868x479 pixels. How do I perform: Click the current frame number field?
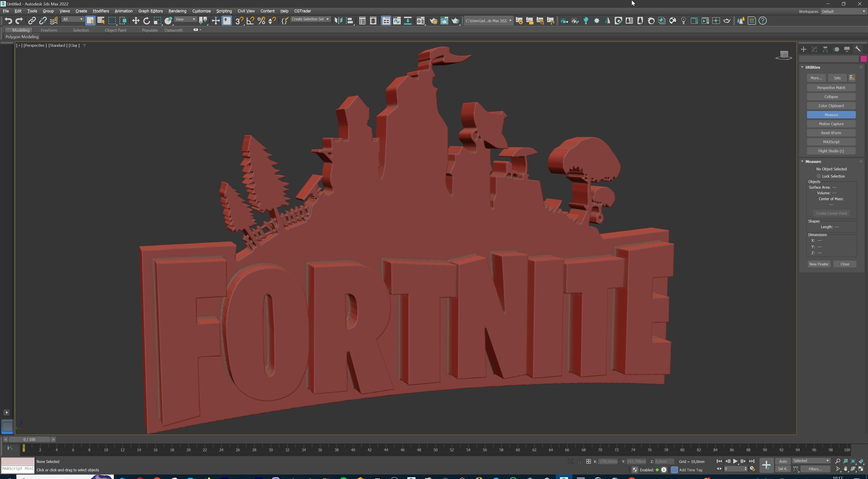(734, 469)
